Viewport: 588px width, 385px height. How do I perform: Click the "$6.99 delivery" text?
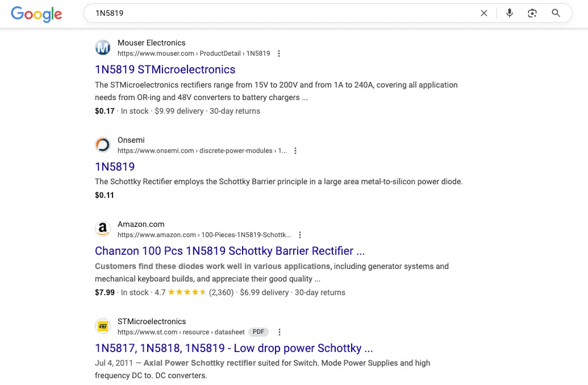[x=264, y=292]
